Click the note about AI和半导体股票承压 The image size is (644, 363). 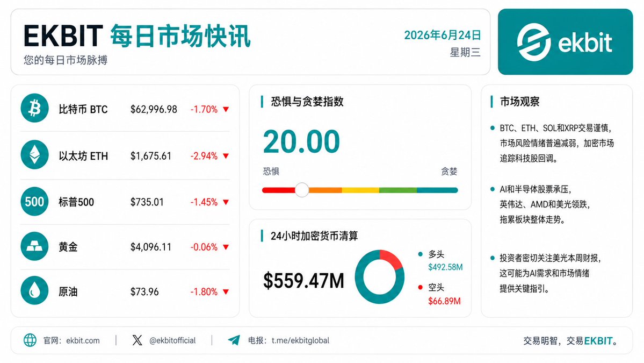(545, 204)
